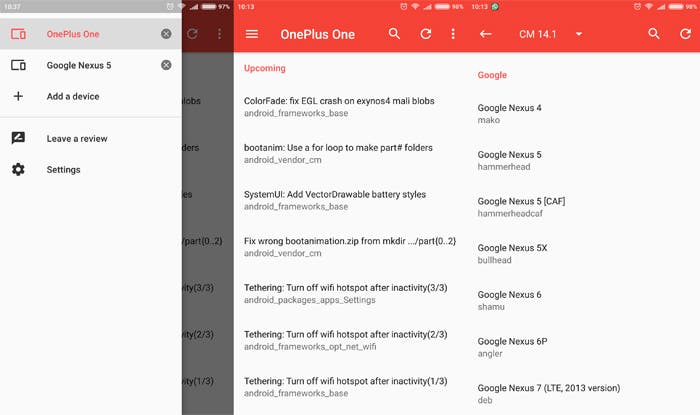Open Settings from the drawer

(63, 170)
